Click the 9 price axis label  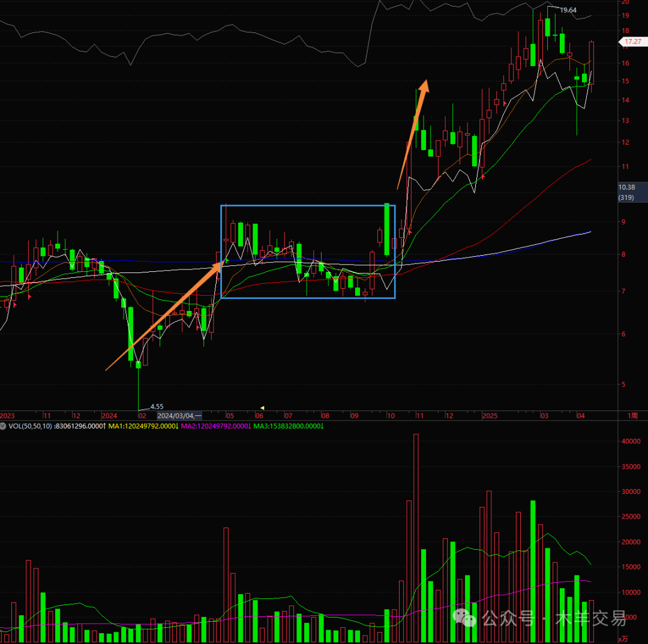623,222
